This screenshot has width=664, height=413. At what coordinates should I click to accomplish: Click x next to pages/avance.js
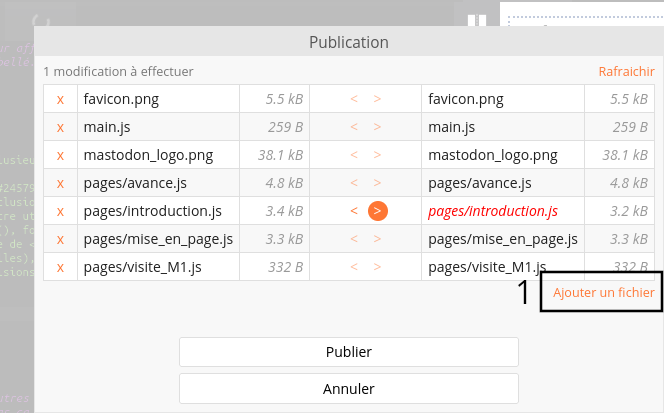point(60,184)
